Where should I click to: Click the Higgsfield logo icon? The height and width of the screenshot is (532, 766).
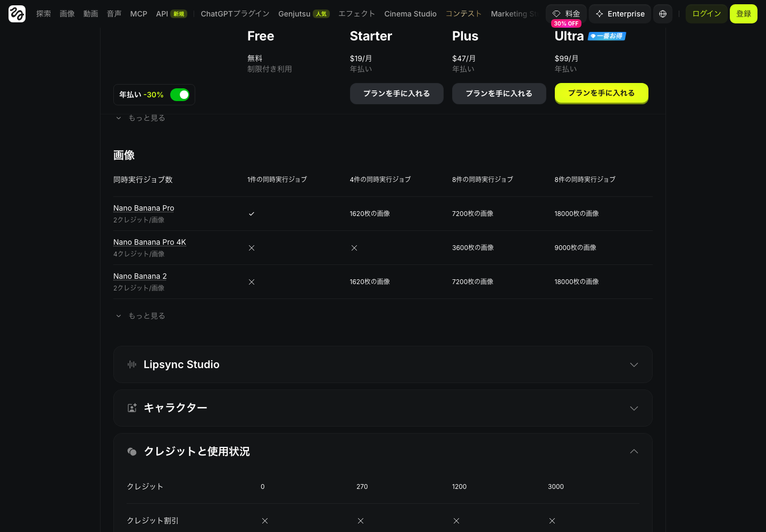[x=17, y=14]
